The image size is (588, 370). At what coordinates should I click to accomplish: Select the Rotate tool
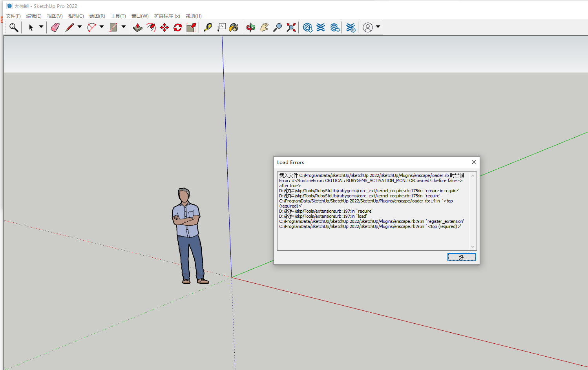pos(178,27)
